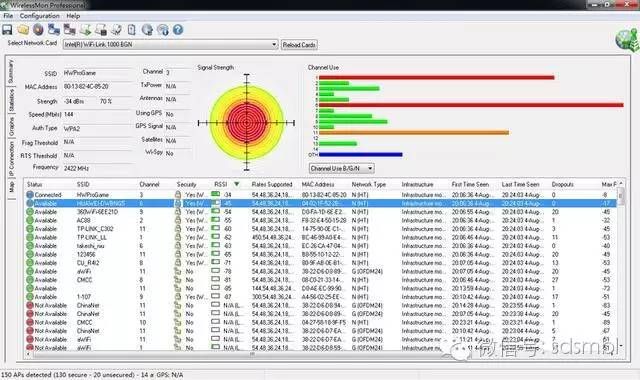Sort by the MAC Address column header
Screen dimensions: 640x380
318,184
